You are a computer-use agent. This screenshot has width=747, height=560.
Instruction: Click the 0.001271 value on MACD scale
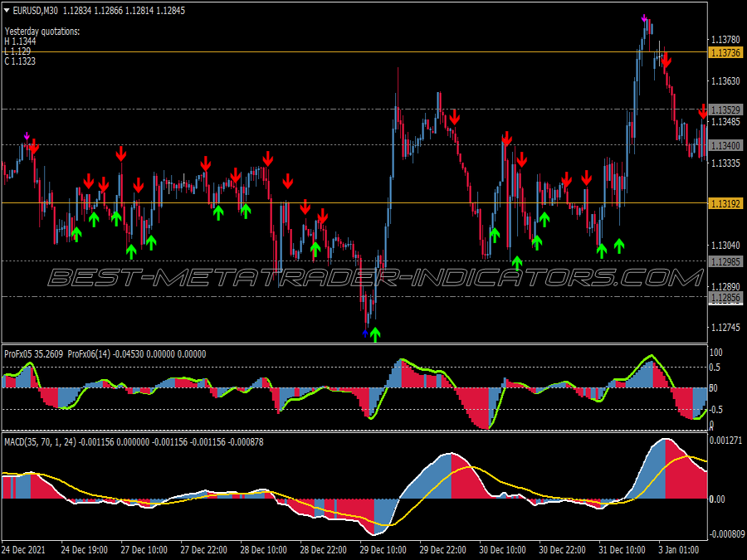pyautogui.click(x=726, y=441)
